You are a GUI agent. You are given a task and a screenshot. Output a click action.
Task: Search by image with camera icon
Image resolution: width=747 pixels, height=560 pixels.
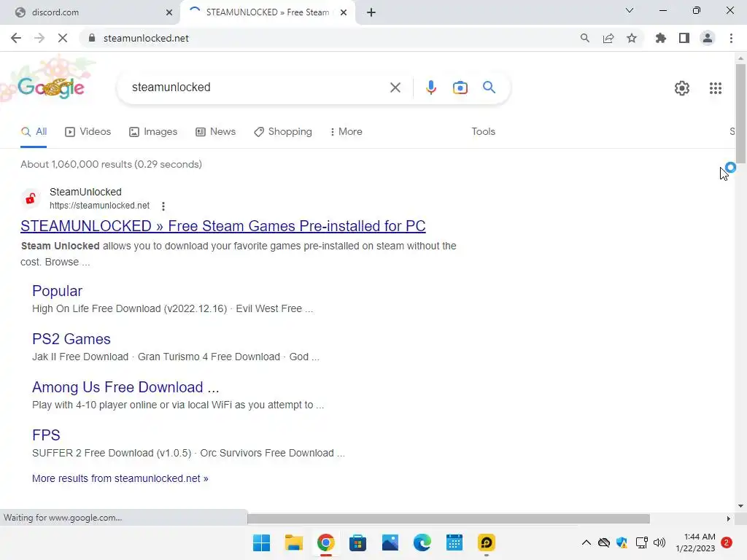(460, 87)
